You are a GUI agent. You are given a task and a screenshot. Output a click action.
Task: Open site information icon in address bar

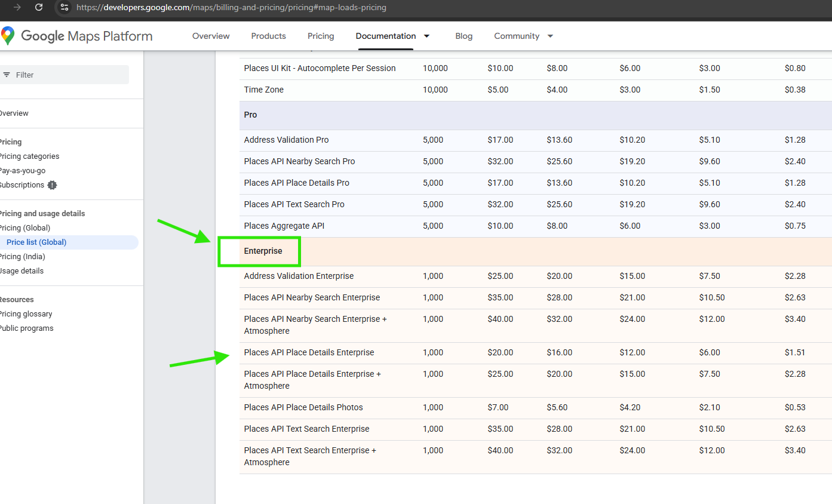pyautogui.click(x=65, y=8)
